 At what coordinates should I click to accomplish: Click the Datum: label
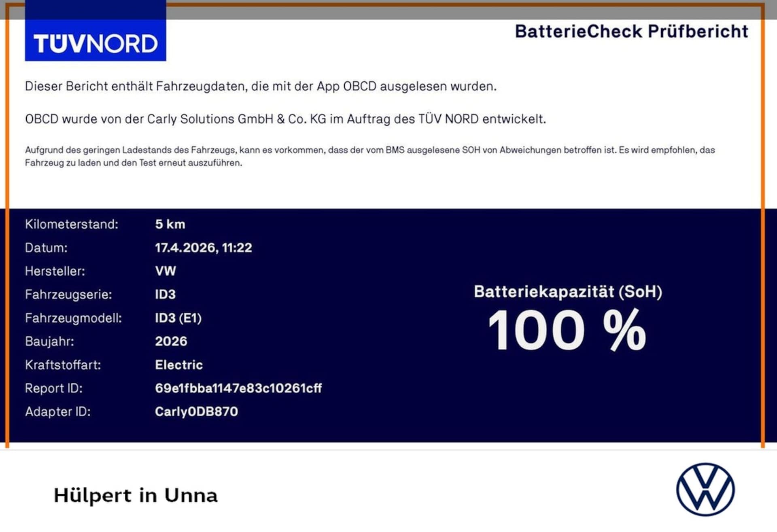46,248
